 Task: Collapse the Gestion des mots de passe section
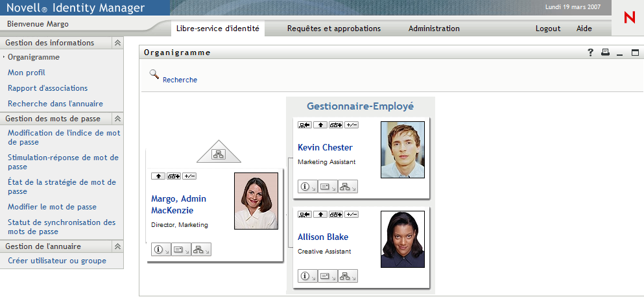(117, 119)
